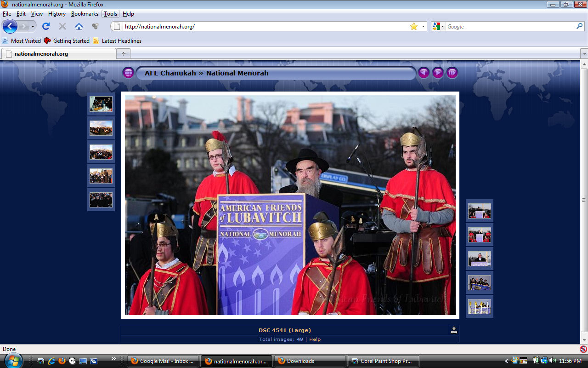Open the back/forward history dropdown
Screen dimensions: 588x368
33,26
